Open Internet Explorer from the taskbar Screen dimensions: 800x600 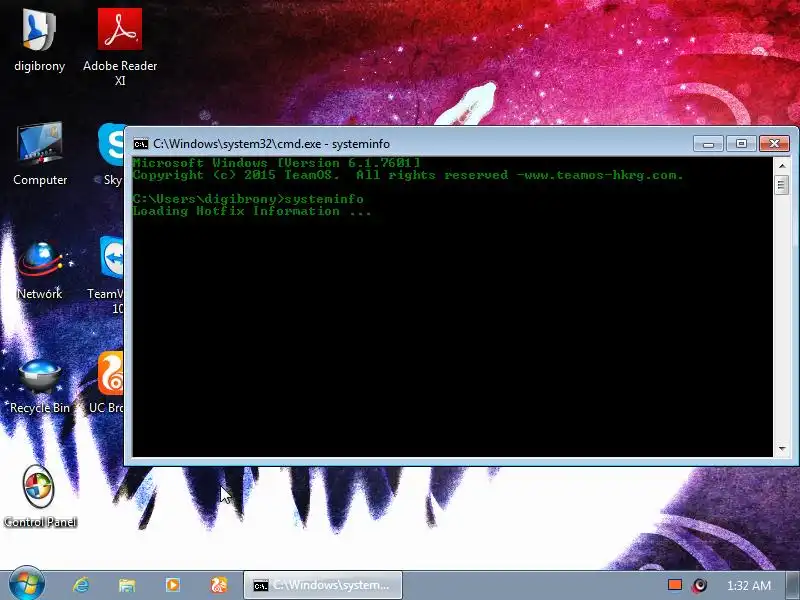[81, 585]
